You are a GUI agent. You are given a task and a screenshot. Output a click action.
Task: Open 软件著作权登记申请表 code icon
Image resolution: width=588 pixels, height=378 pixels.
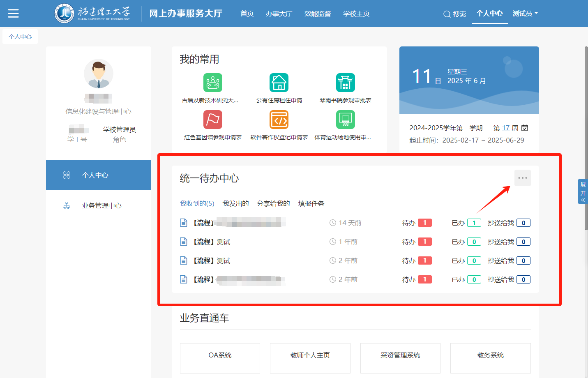coord(279,120)
